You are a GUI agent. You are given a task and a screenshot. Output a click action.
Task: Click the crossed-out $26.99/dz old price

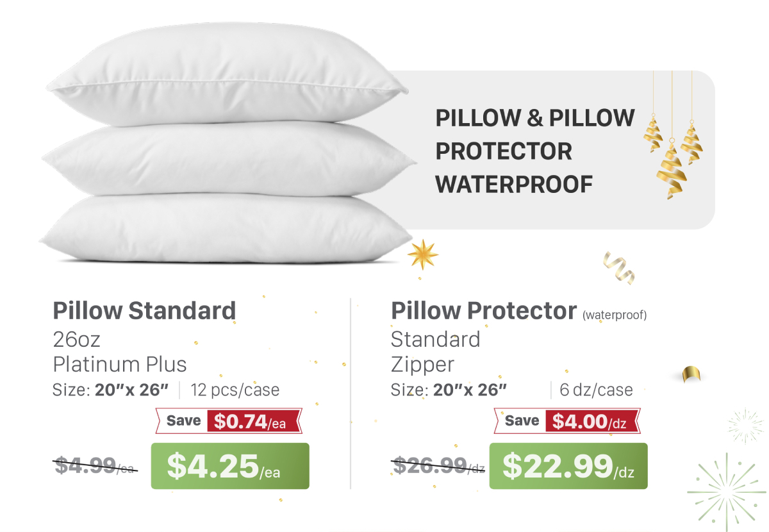438,466
